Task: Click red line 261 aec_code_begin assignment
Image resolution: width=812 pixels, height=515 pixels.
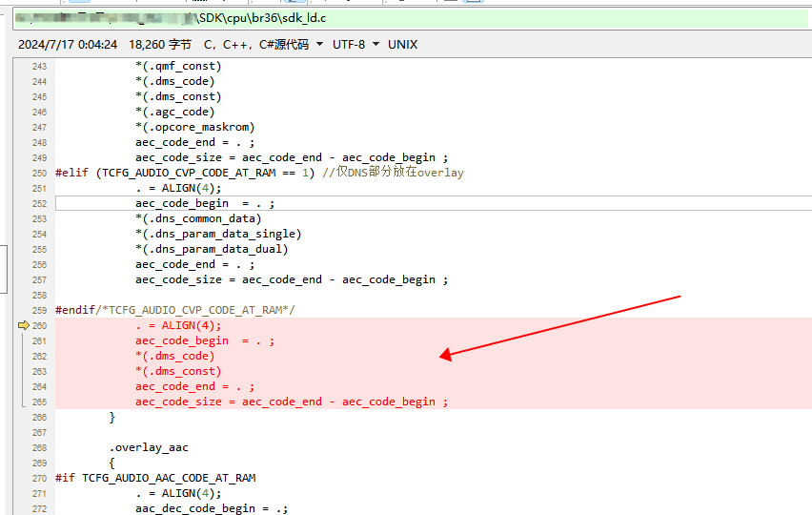Action: [205, 340]
